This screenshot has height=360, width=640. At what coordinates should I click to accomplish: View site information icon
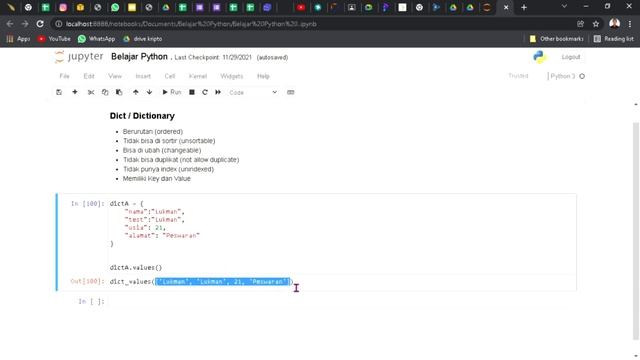(59, 24)
